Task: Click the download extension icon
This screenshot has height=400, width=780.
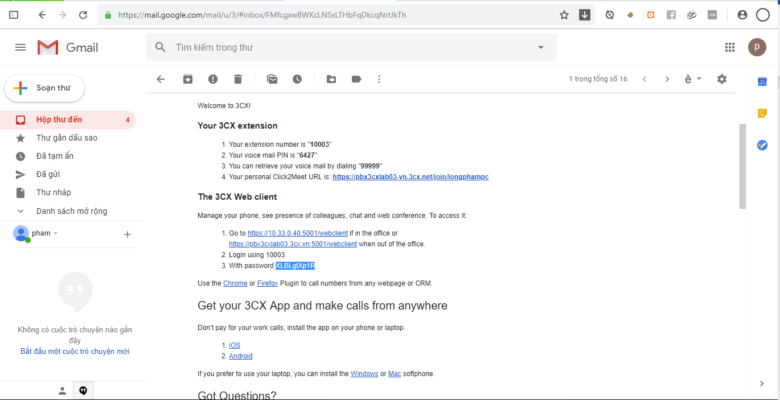Action: point(584,15)
